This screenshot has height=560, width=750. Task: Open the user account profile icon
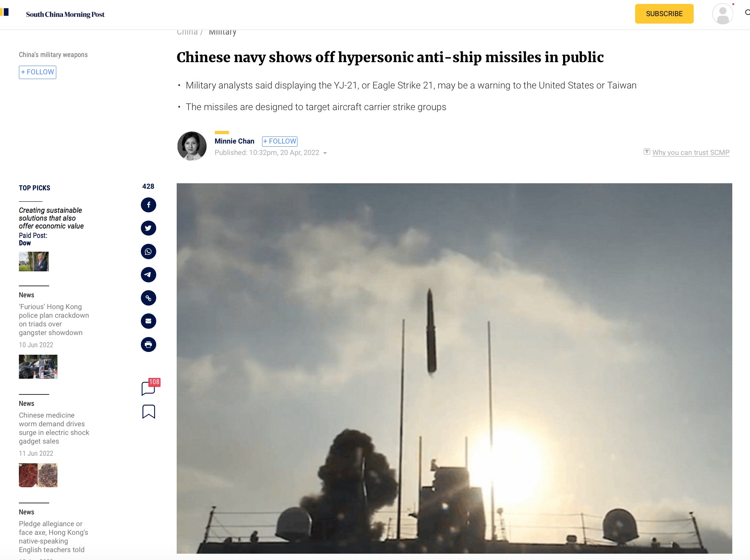(723, 14)
